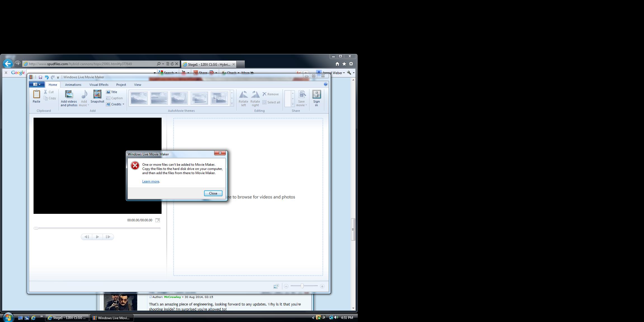The height and width of the screenshot is (322, 644).
Task: Click the Rotate right icon
Action: click(255, 94)
